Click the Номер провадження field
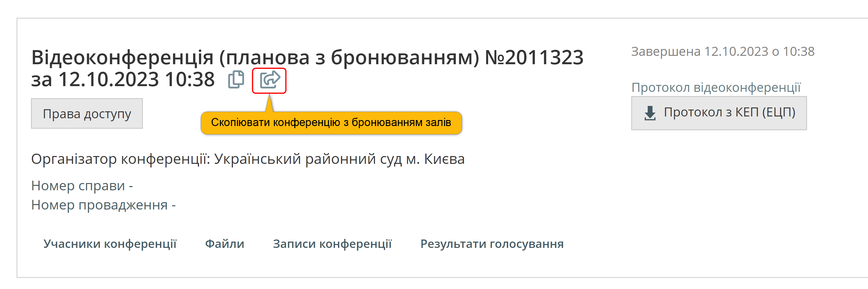The image size is (868, 289). coord(104,205)
